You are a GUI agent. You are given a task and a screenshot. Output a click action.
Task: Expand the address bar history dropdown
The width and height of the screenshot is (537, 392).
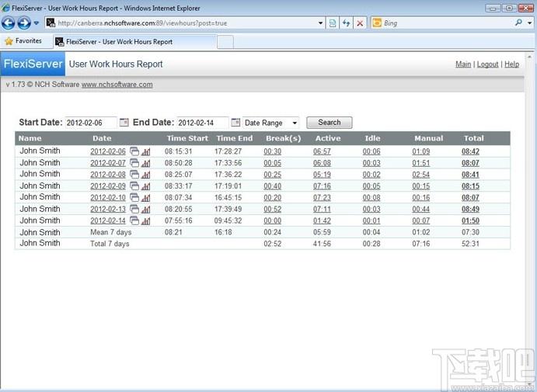(320, 23)
